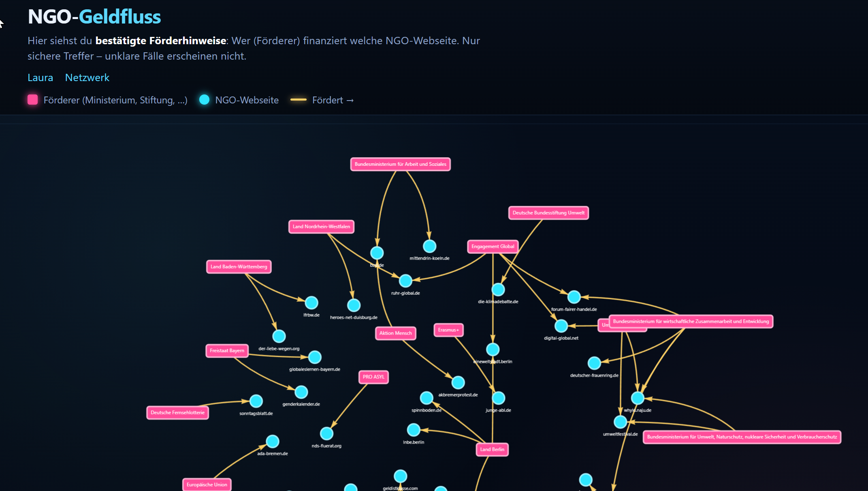Click the NGO-Geldfluss page title

pos(94,17)
